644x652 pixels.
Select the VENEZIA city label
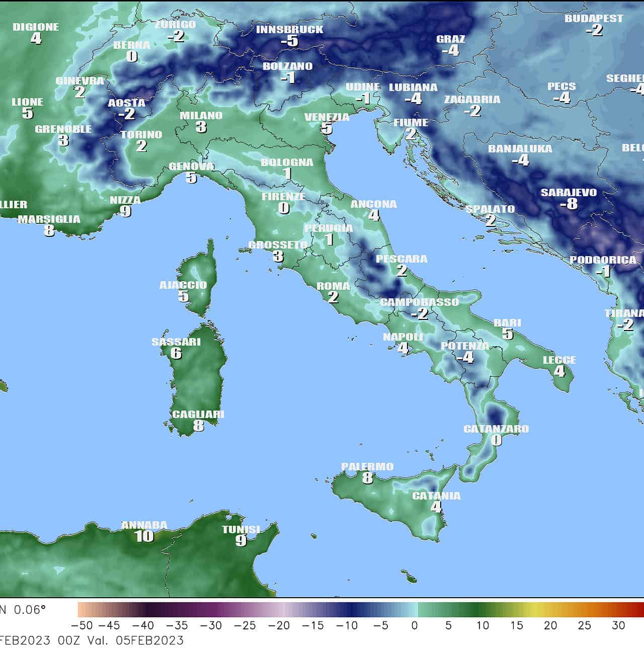[327, 117]
